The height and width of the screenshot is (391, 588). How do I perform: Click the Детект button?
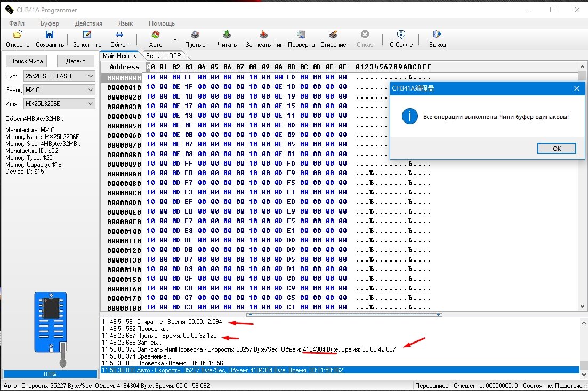[x=75, y=61]
